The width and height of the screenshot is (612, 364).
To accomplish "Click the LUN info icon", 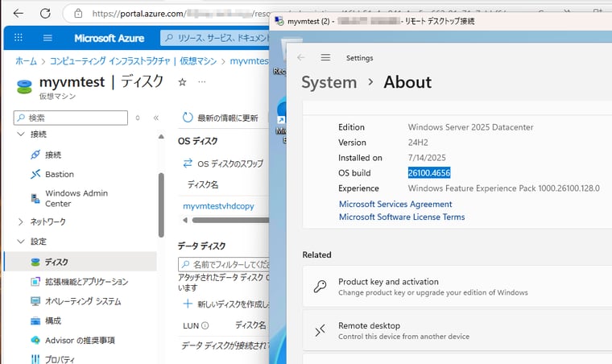I will click(205, 325).
